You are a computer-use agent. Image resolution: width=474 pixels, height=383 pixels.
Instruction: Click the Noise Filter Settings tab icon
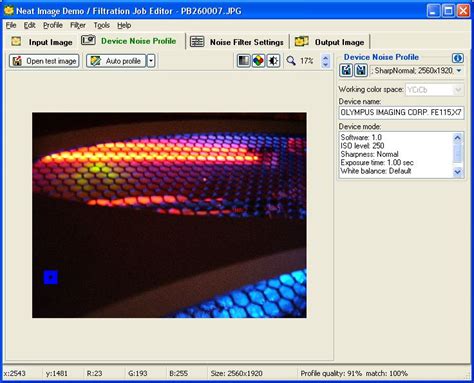(x=197, y=42)
